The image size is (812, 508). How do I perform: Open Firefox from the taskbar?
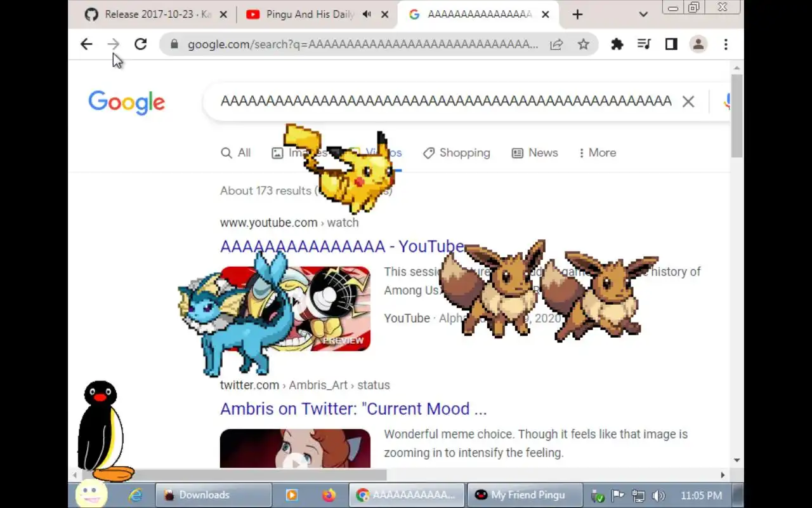click(329, 495)
